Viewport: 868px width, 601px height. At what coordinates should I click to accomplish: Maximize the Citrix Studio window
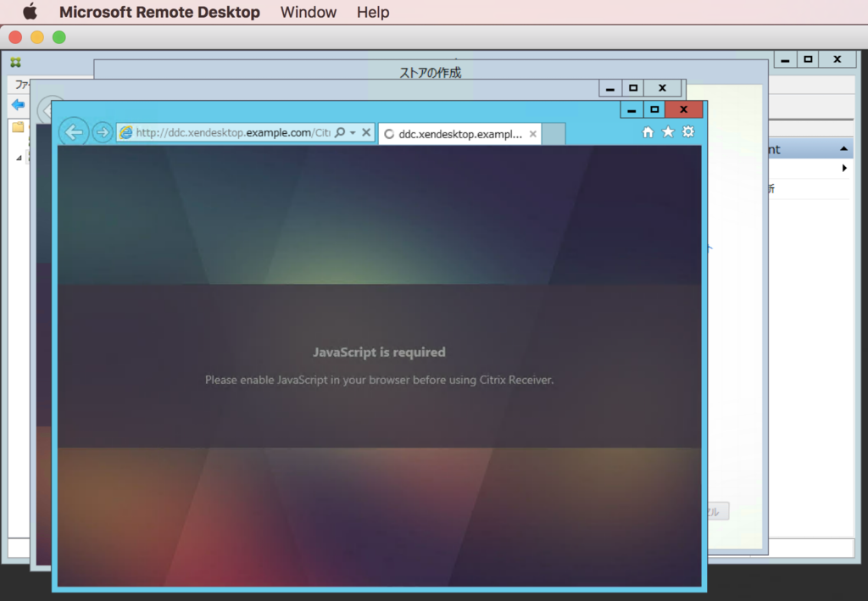[x=808, y=59]
